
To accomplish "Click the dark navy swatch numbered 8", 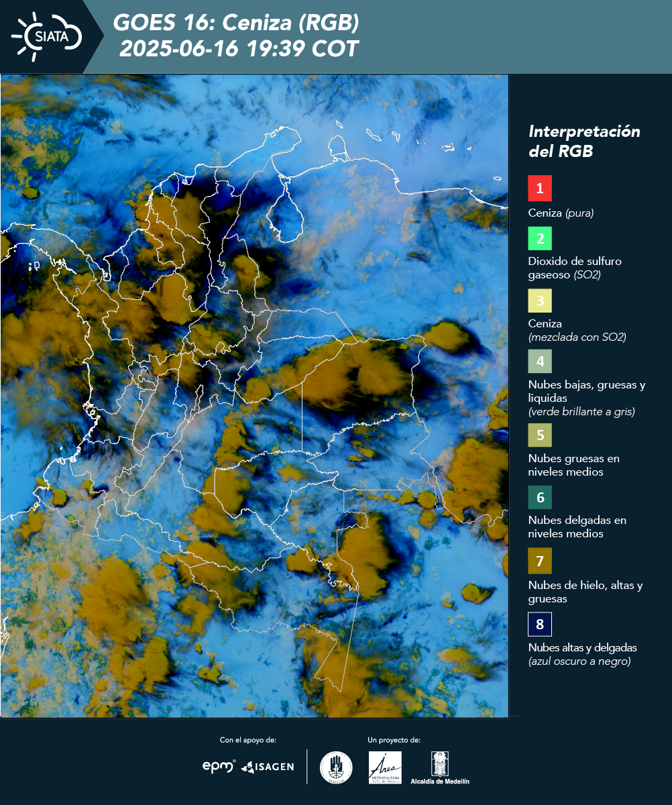I will (x=540, y=625).
